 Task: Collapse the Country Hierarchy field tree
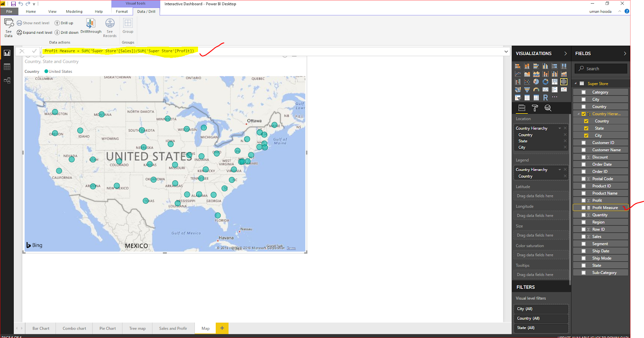click(x=578, y=114)
